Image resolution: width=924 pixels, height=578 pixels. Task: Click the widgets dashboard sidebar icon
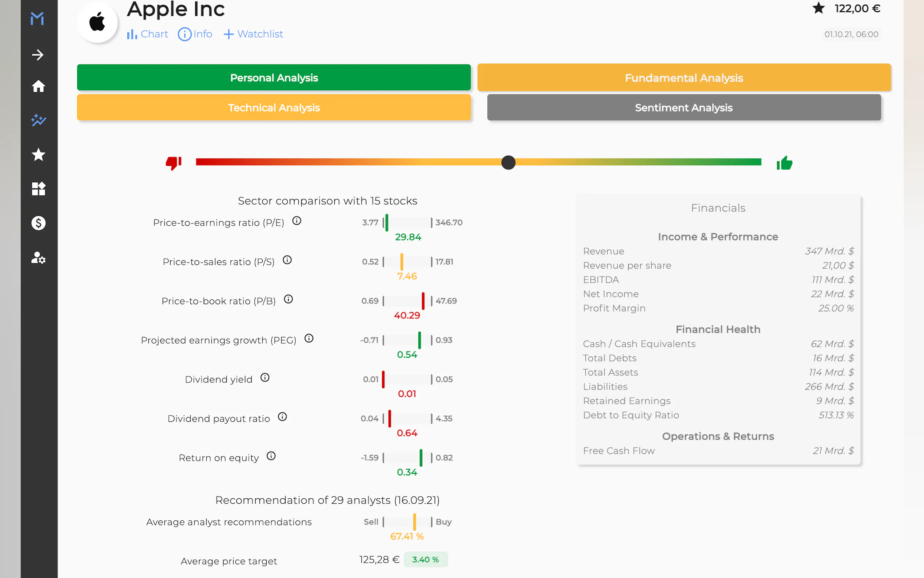tap(38, 189)
